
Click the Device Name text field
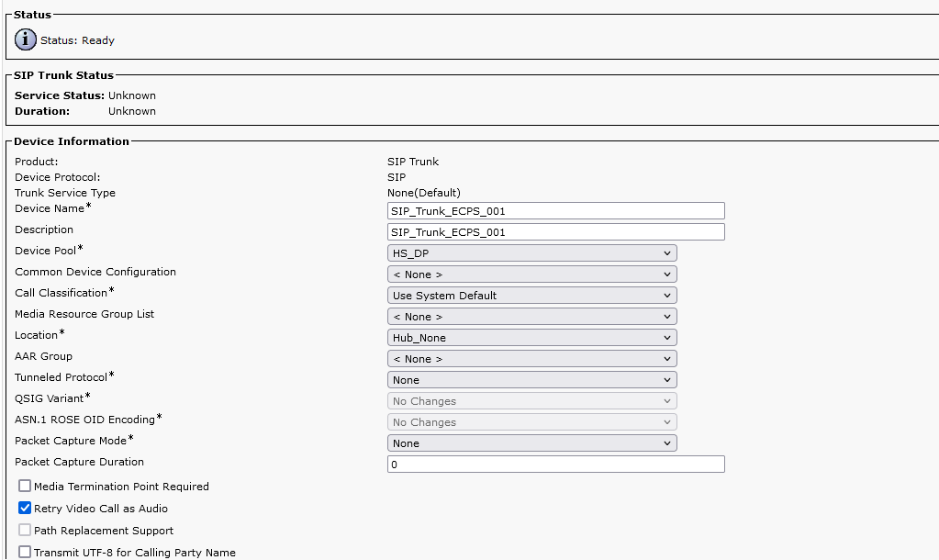click(x=555, y=211)
